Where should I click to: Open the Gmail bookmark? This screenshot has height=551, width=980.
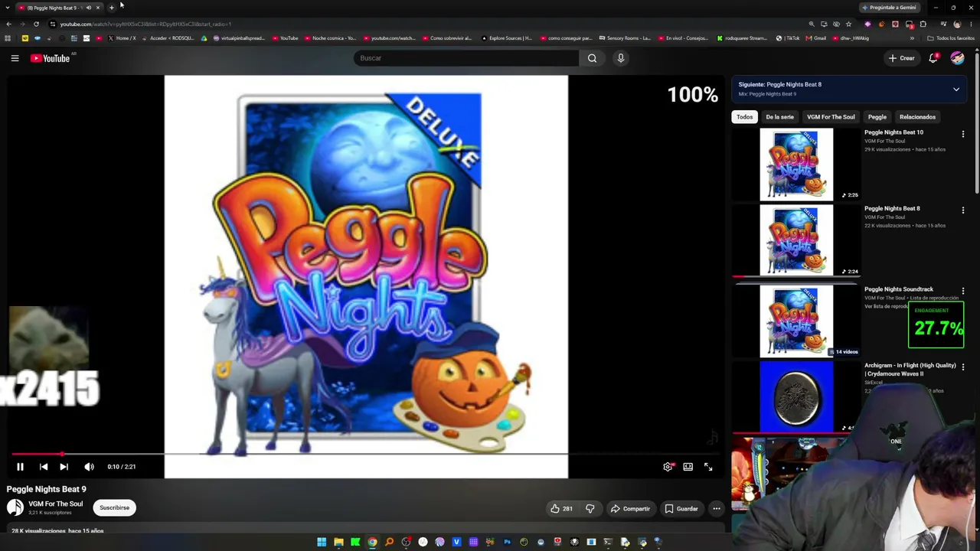(816, 38)
